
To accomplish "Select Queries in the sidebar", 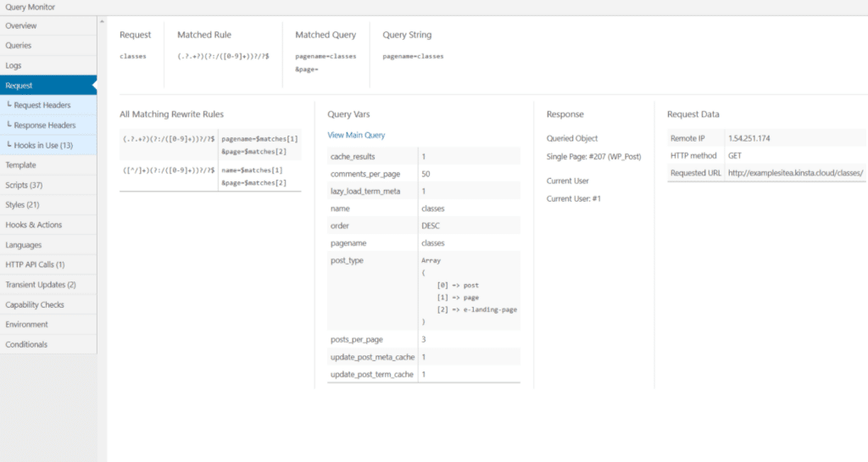I will (19, 45).
